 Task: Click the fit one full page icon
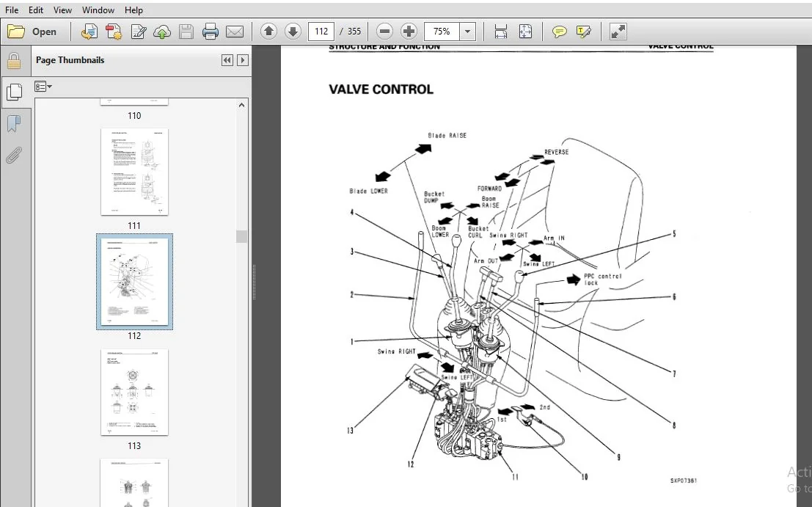pos(525,32)
